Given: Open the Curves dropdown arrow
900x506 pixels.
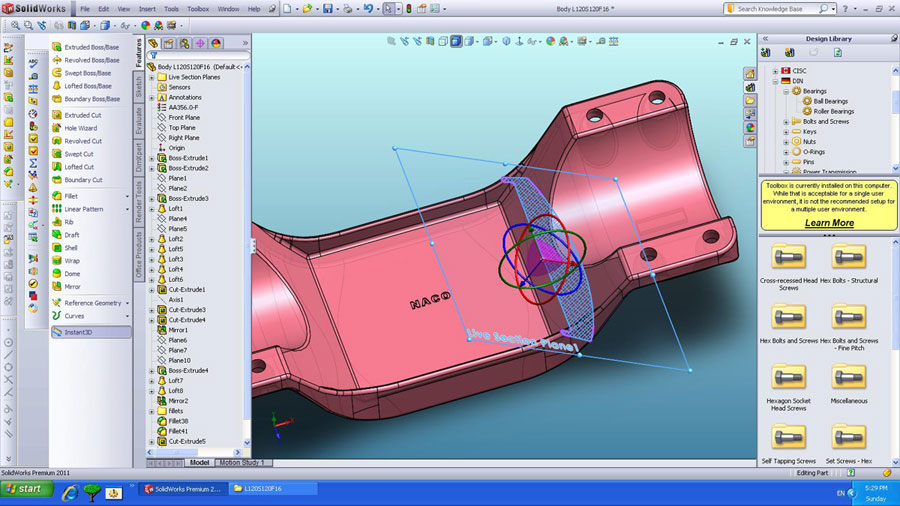Looking at the screenshot, I should click(127, 316).
